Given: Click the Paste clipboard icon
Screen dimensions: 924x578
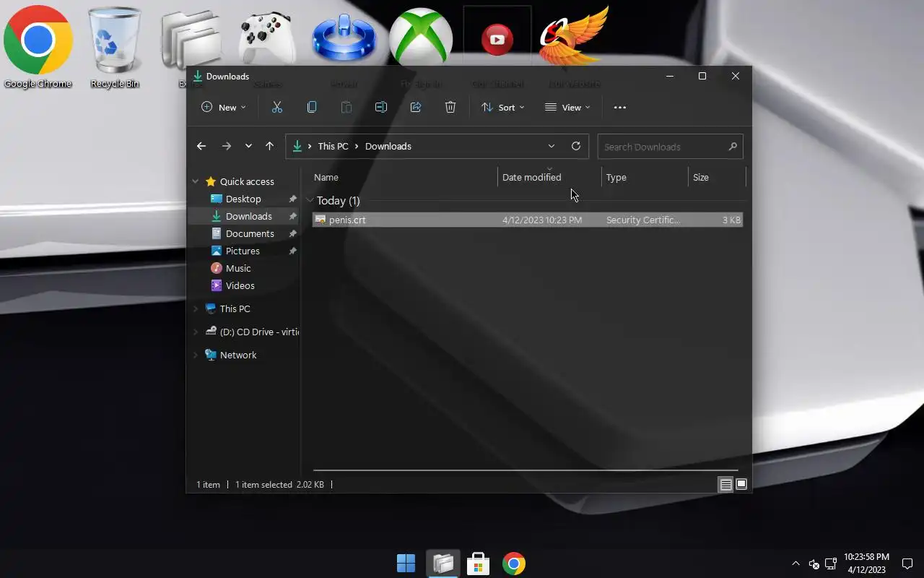Looking at the screenshot, I should (x=346, y=108).
